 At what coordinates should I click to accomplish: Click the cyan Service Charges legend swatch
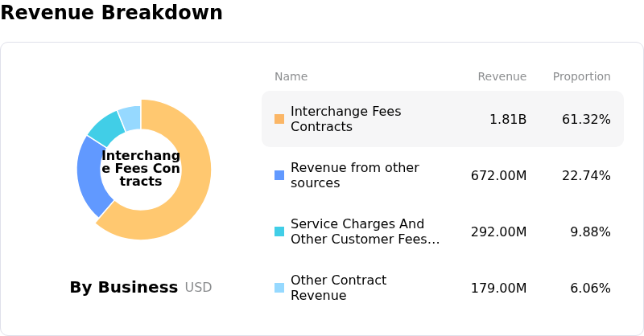pyautogui.click(x=279, y=232)
